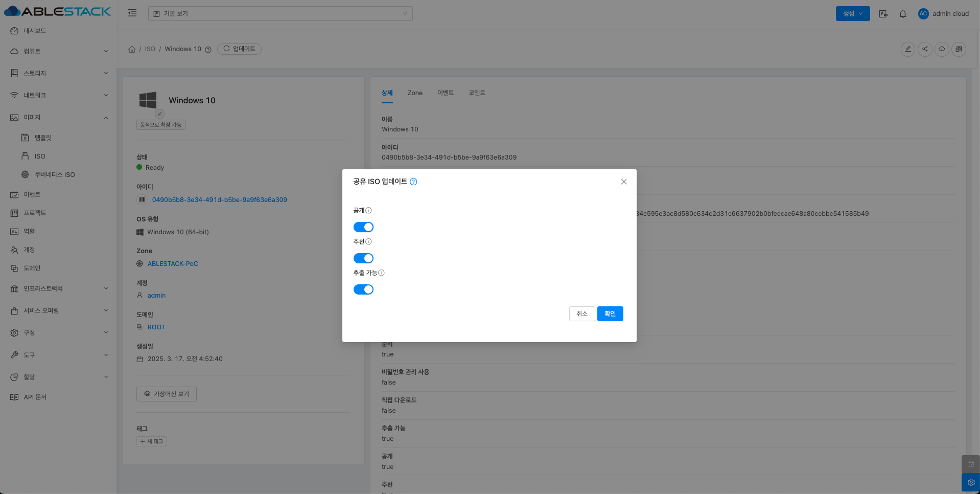Image resolution: width=980 pixels, height=494 pixels.
Task: Click the 확인 confirm button
Action: pyautogui.click(x=610, y=313)
